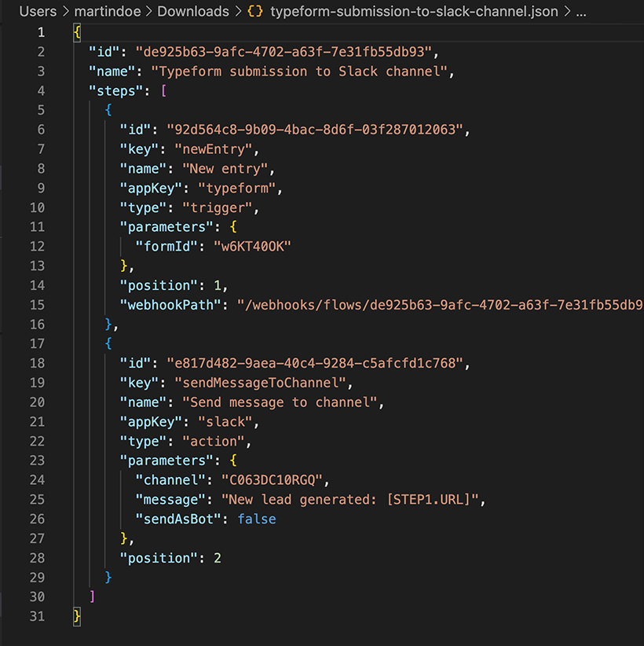Viewport: 644px width, 646px height.
Task: Click the id value 92d564c8-9b09-4bac-8d6f-03f287012063
Action: (x=315, y=130)
